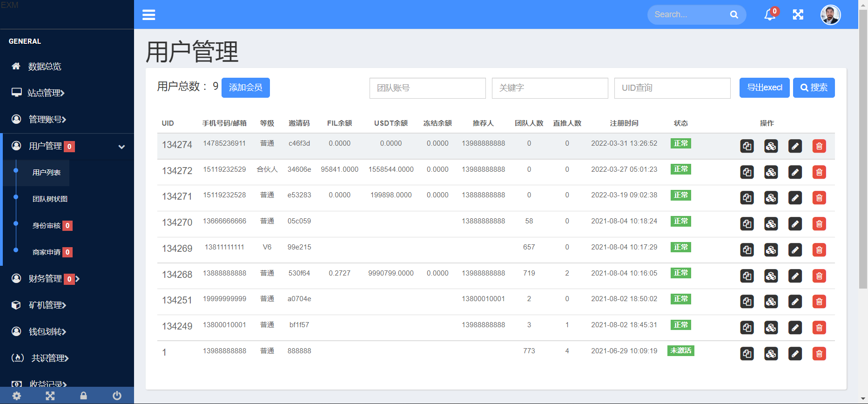Delete user with UID 1
The width and height of the screenshot is (868, 404).
(x=819, y=354)
